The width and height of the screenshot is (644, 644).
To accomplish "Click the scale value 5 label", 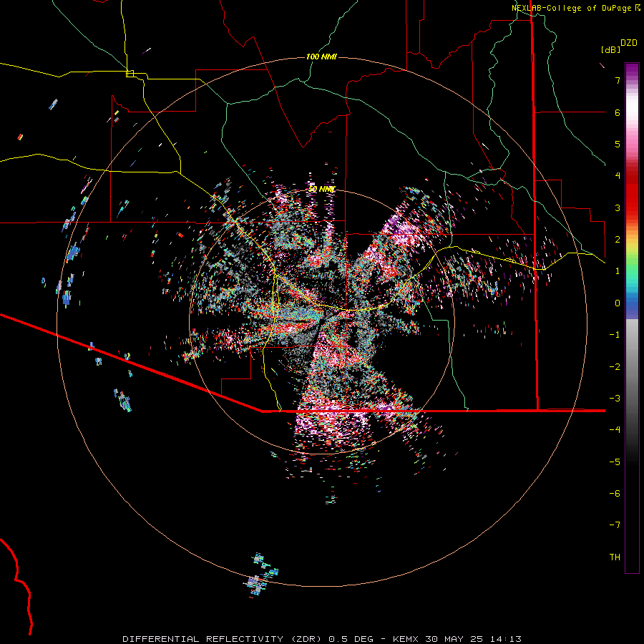I will click(x=618, y=144).
